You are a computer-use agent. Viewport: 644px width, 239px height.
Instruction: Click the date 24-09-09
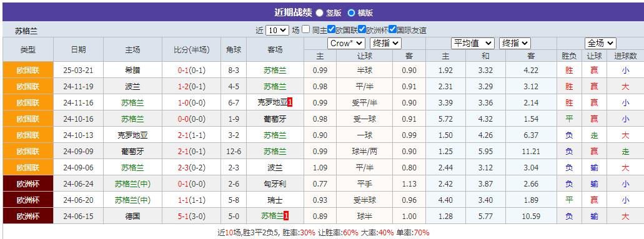point(79,152)
